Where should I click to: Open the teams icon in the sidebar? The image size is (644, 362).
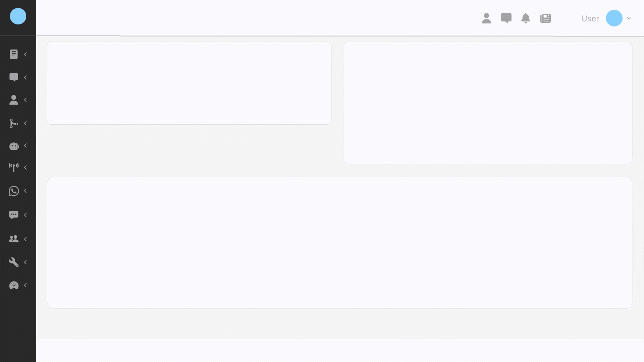(13, 239)
